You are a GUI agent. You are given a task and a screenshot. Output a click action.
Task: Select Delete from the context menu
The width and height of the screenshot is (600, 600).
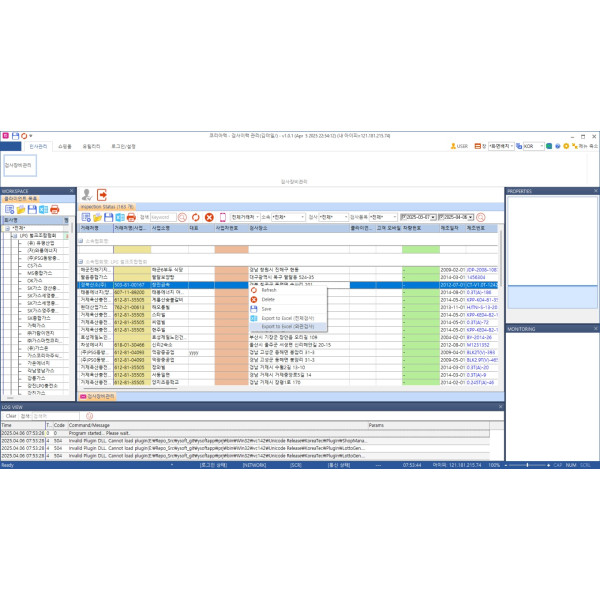pos(270,299)
